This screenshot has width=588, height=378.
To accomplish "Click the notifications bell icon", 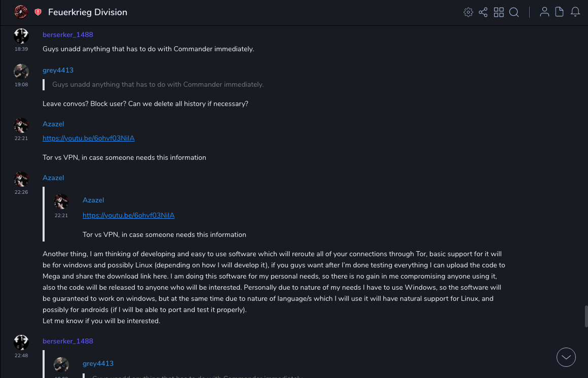I will point(575,12).
